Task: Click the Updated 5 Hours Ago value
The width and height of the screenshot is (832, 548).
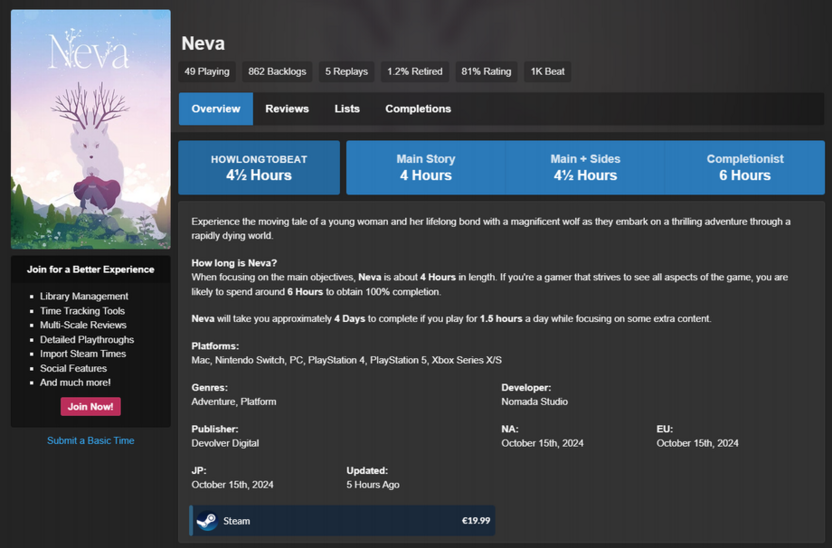Action: click(373, 484)
